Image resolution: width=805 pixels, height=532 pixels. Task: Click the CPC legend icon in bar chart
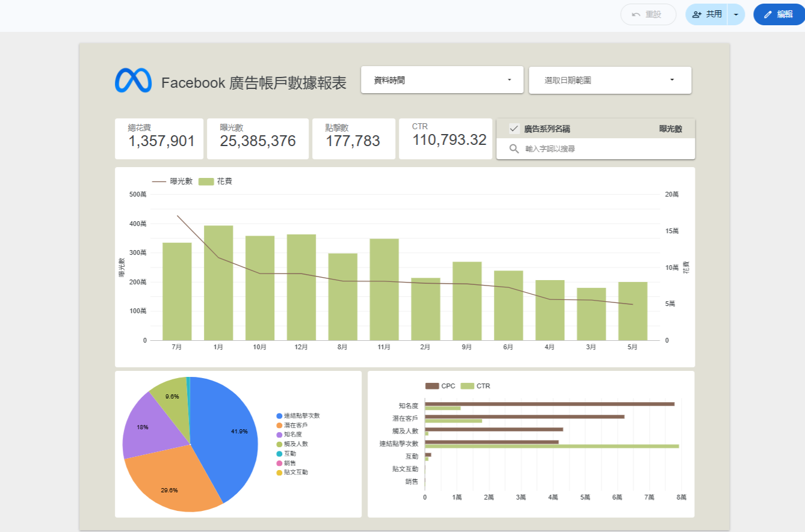(432, 386)
